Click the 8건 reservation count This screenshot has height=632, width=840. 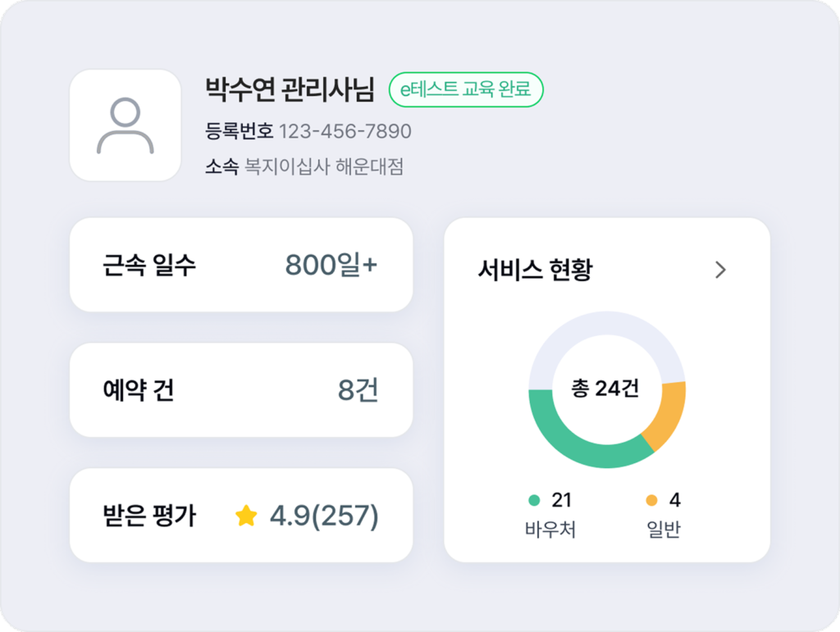(358, 390)
